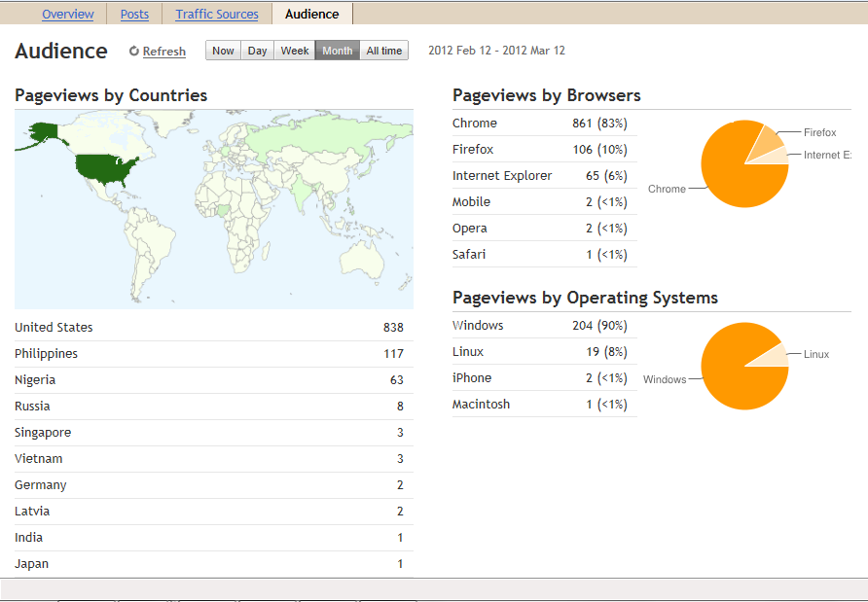Click the 204 (90%) Windows value
Image resolution: width=868 pixels, height=602 pixels.
(x=599, y=326)
